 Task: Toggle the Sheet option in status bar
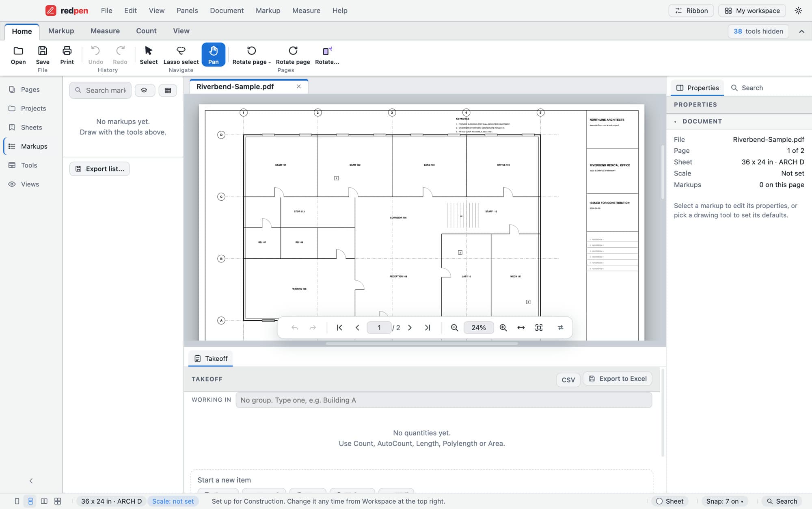[670, 501]
